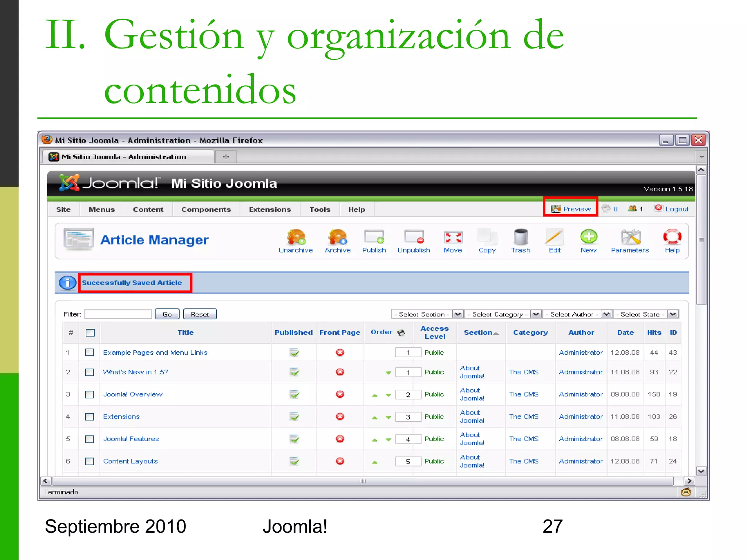Open the Help lifebuoy icon
Image resolution: width=747 pixels, height=560 pixels.
(x=672, y=237)
